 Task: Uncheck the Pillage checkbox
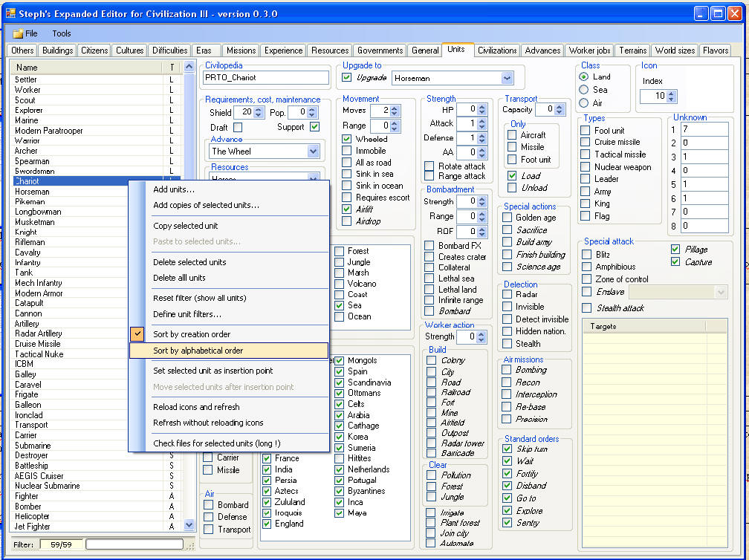[675, 250]
